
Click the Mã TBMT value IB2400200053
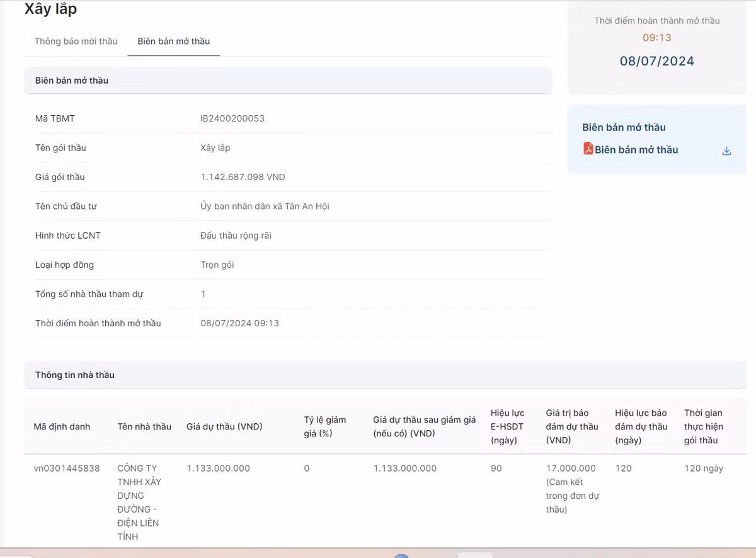(232, 118)
